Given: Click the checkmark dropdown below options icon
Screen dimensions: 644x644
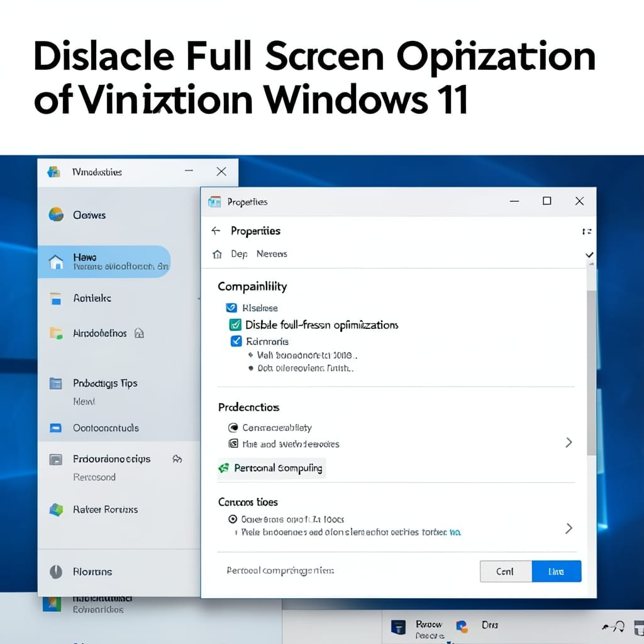Looking at the screenshot, I should pyautogui.click(x=589, y=255).
